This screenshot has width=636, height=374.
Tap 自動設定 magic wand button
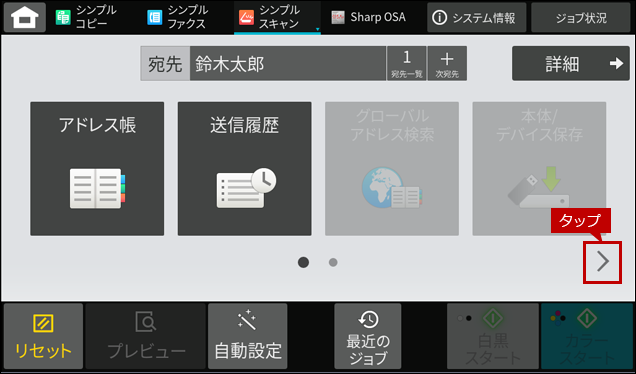(247, 336)
